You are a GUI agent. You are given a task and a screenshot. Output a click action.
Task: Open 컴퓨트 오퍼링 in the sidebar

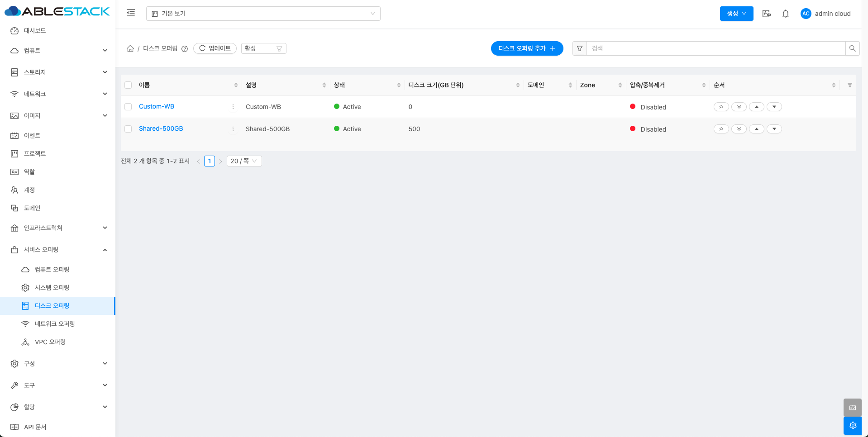point(52,270)
